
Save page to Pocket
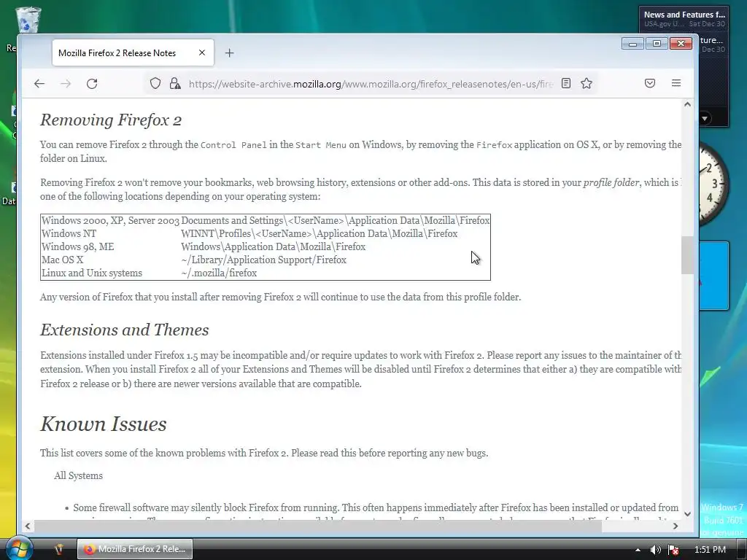tap(650, 83)
